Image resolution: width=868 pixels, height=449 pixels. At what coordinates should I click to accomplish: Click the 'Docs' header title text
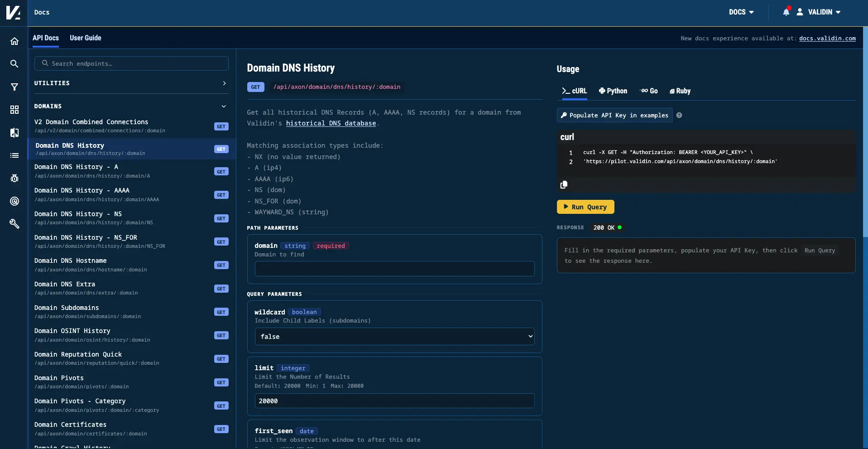click(x=42, y=12)
